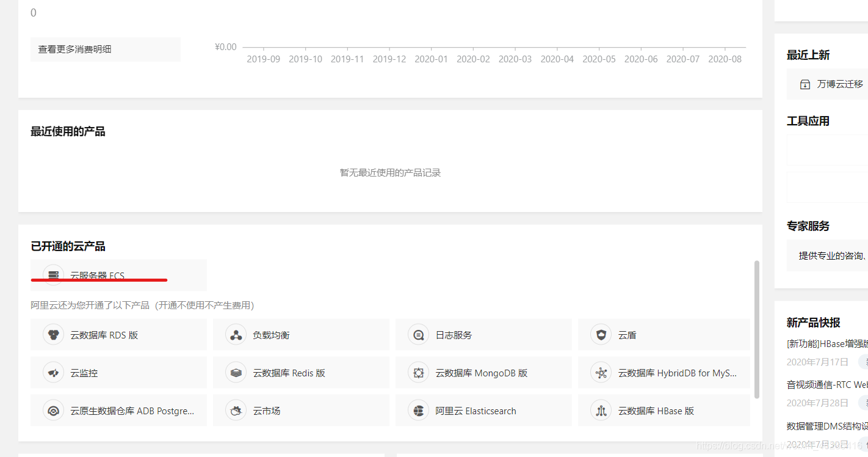Click the 云盾 shield icon
Screen dimensions: 868x457
pos(601,334)
